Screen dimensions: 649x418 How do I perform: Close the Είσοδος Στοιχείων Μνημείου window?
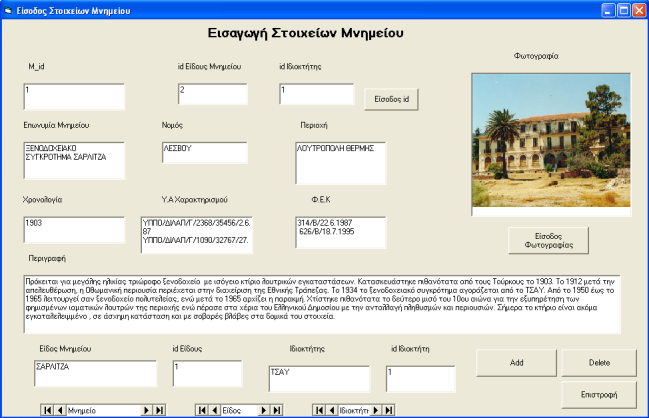[x=639, y=10]
